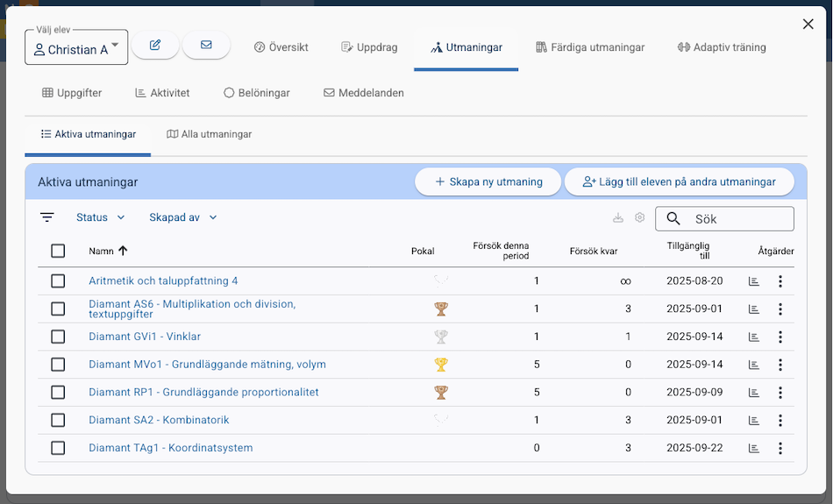Click the table settings gear icon
Image resolution: width=833 pixels, height=504 pixels.
point(640,217)
